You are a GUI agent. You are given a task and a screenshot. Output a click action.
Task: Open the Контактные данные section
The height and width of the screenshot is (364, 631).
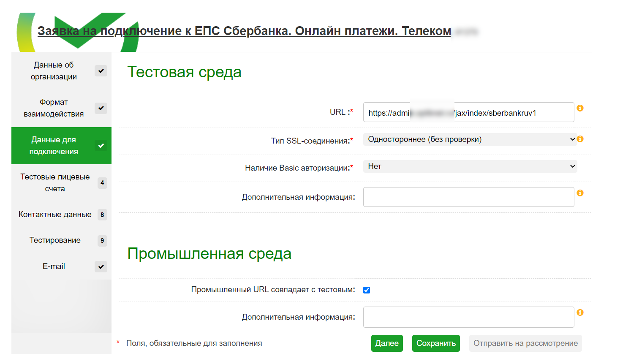pos(55,215)
